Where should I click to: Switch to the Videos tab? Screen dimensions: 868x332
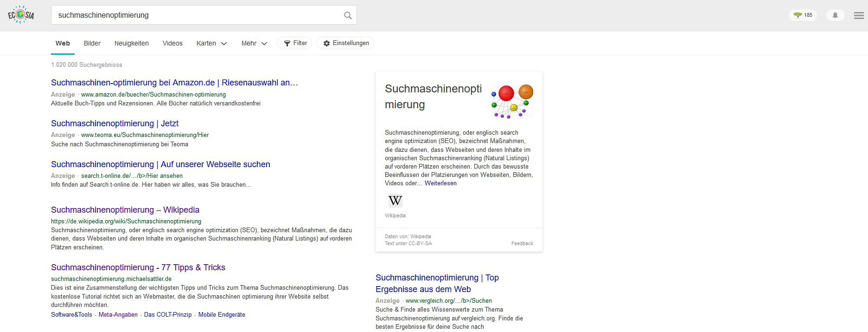pyautogui.click(x=172, y=43)
